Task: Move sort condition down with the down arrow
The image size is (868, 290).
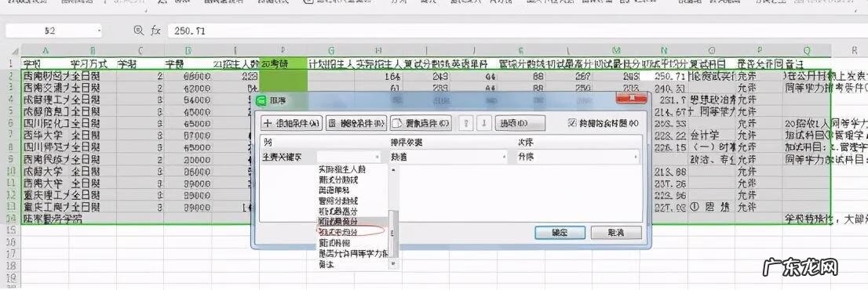Action: [x=483, y=122]
